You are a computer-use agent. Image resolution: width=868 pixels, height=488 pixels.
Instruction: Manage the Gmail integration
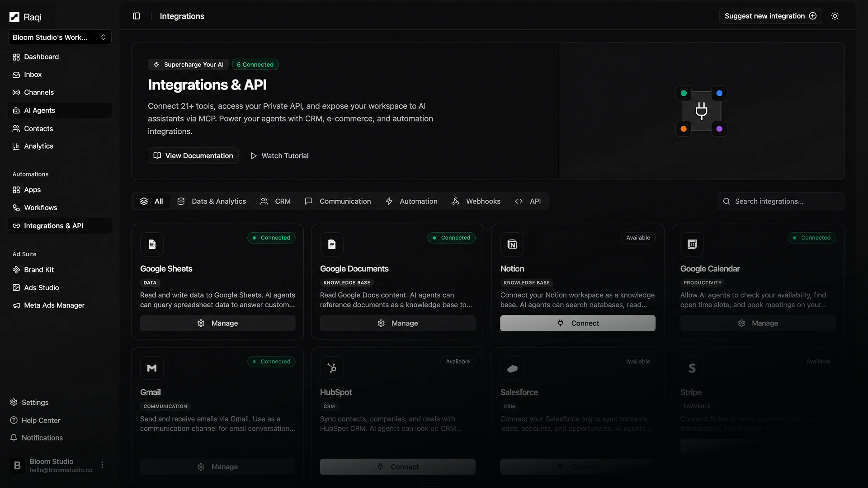coord(217,467)
